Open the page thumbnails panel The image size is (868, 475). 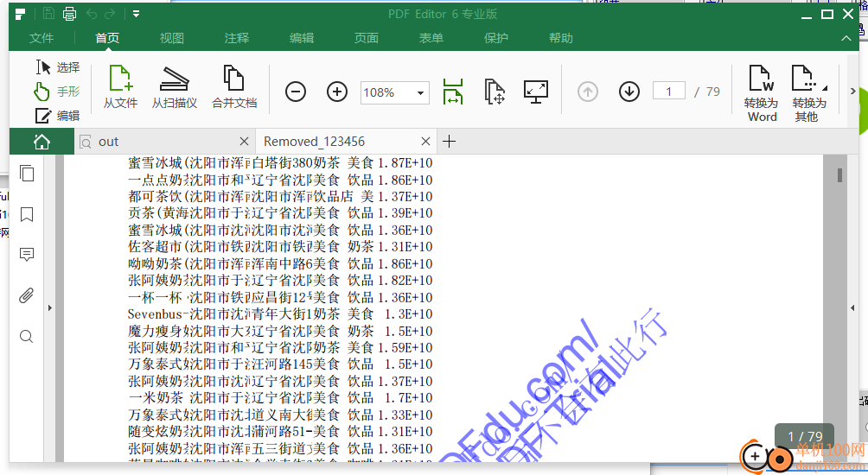coord(27,174)
